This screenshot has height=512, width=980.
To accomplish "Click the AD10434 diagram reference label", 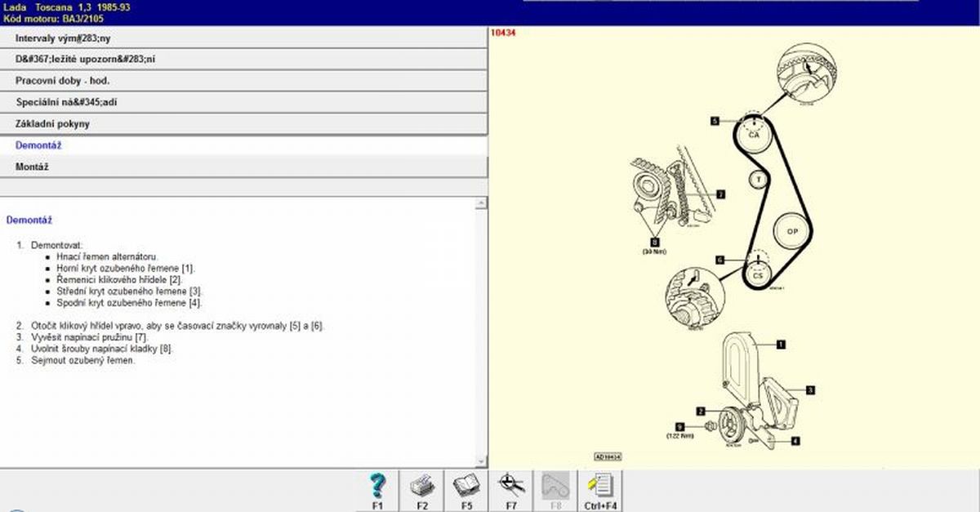I will (608, 457).
